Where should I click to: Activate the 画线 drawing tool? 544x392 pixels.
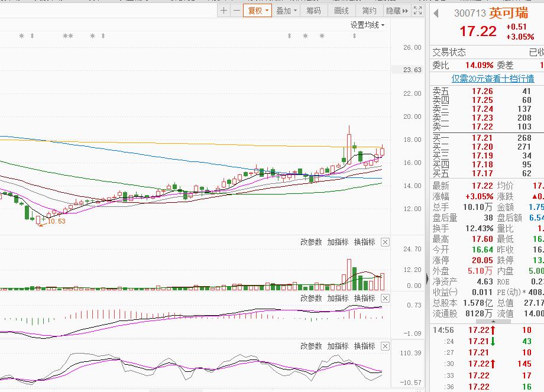point(341,11)
